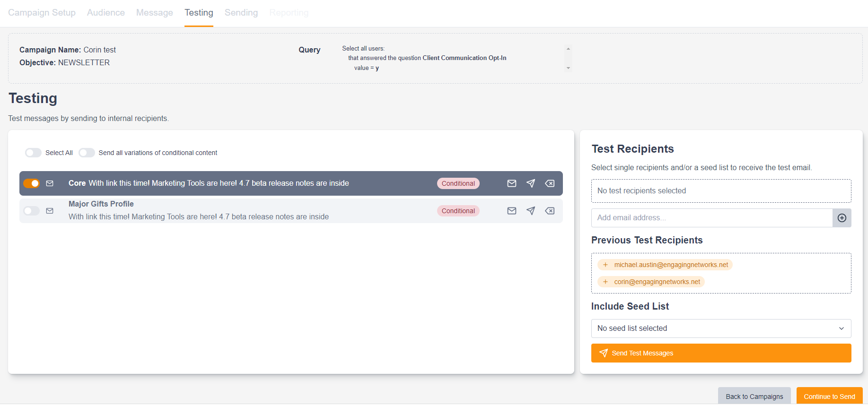Click envelope preview icon in Major Gifts row
This screenshot has height=406, width=868.
click(511, 211)
